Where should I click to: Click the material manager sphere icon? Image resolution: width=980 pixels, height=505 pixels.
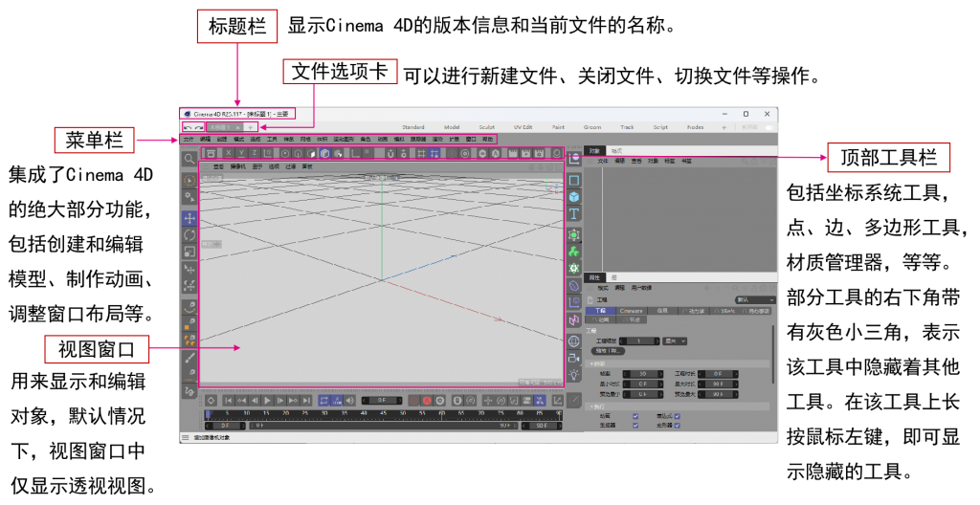556,153
